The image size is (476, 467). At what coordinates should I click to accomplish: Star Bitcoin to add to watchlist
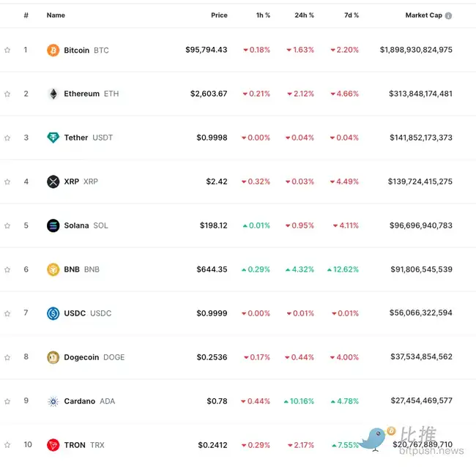[x=7, y=51]
